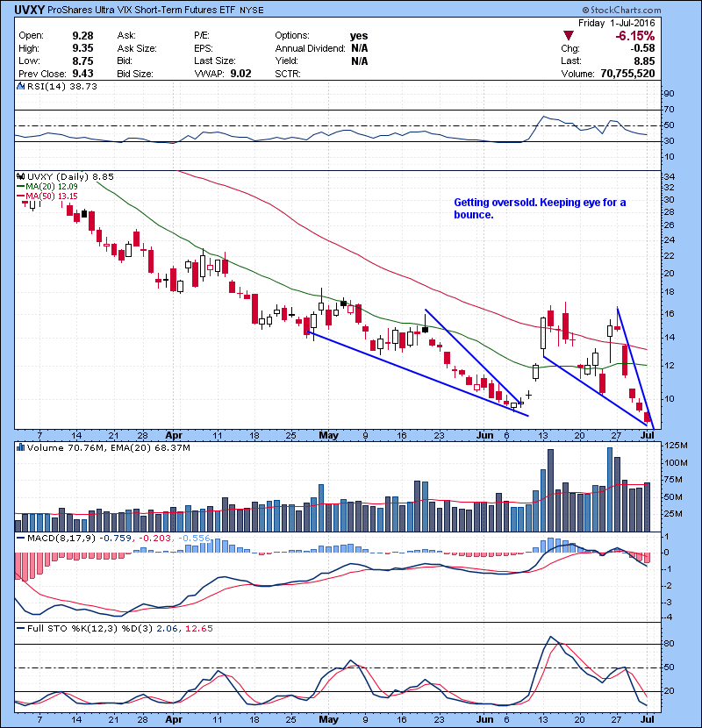This screenshot has height=728, width=702.
Task: Click the Ask Size label
Action: point(137,48)
